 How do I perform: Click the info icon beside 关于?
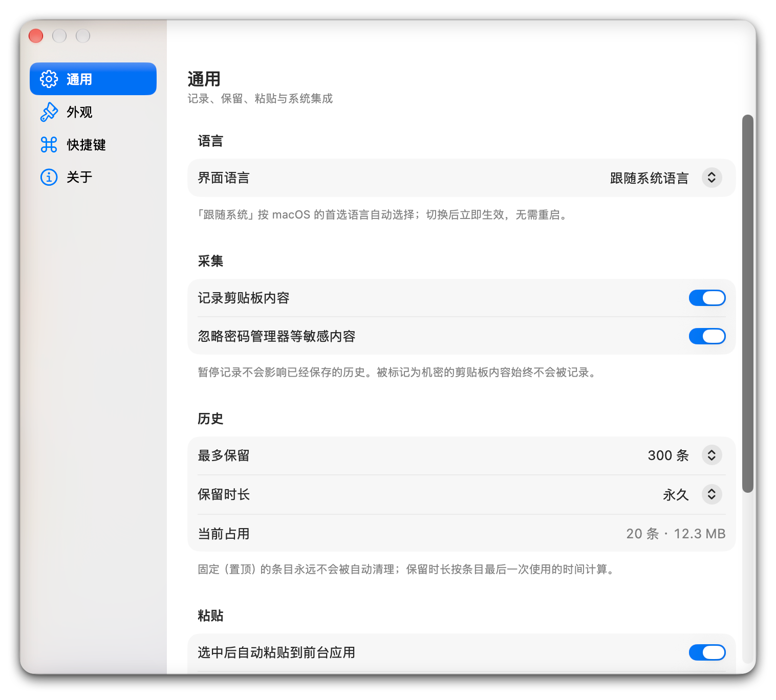(x=49, y=177)
